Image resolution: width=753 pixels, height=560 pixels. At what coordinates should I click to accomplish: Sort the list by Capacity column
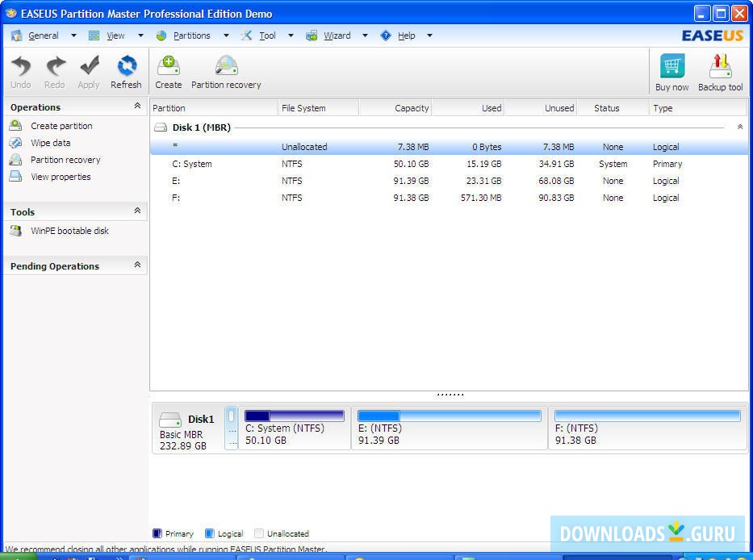click(395, 108)
